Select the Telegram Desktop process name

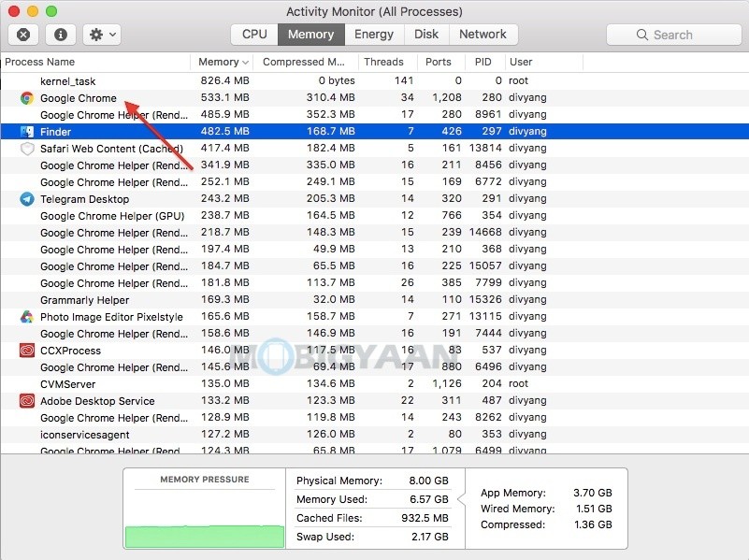84,199
